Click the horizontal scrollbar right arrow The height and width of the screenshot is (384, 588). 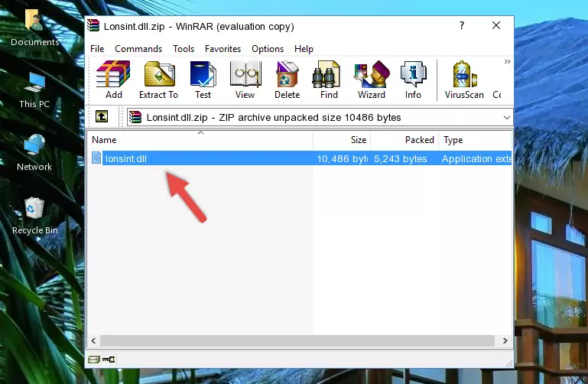(x=505, y=340)
